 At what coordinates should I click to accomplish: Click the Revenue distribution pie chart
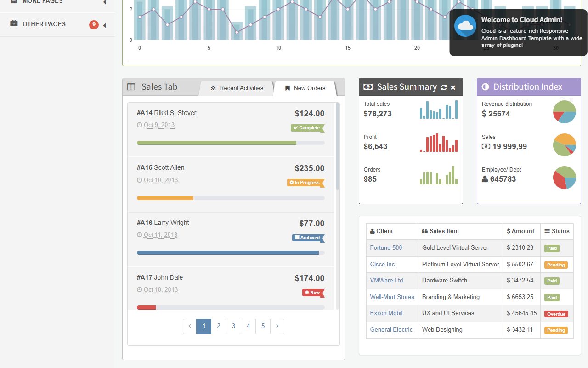564,112
